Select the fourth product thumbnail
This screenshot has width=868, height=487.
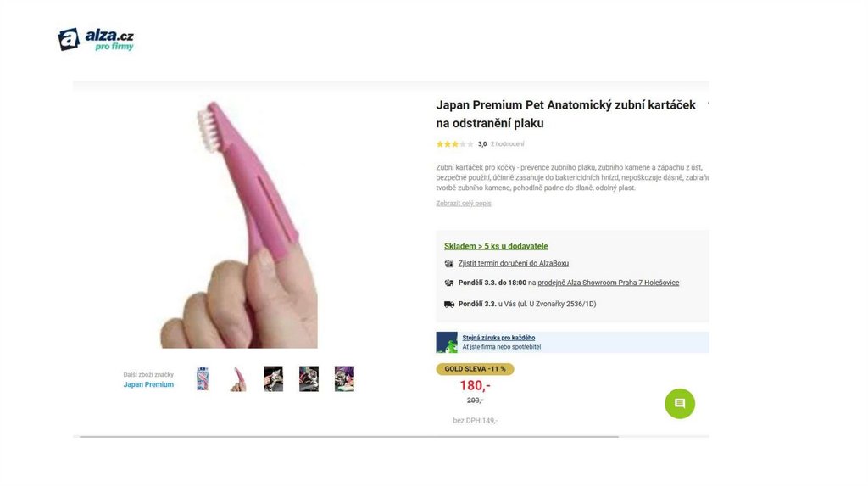pos(309,379)
